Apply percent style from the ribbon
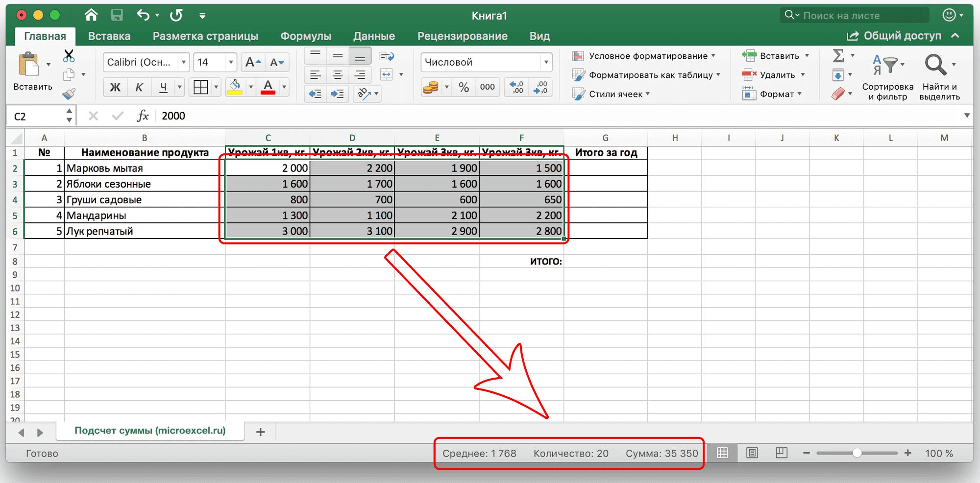980x483 pixels. [464, 87]
